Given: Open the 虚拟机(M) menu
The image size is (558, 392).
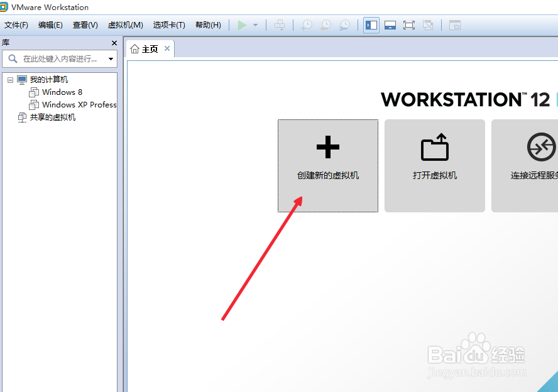Looking at the screenshot, I should coord(125,25).
